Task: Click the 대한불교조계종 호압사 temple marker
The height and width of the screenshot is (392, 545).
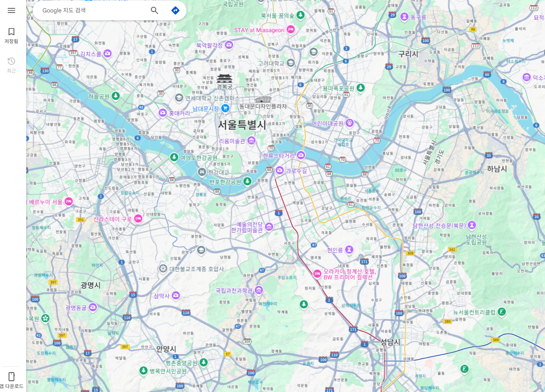Action: (163, 269)
